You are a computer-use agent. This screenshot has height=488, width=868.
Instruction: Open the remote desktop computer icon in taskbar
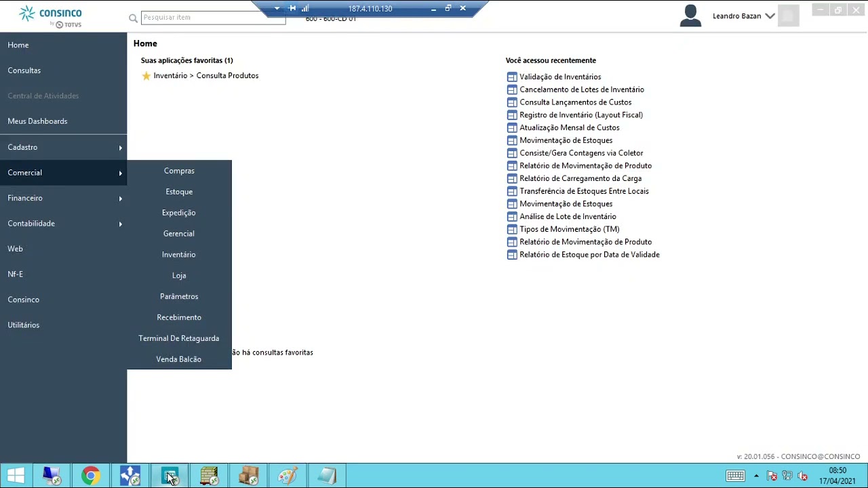[52, 476]
